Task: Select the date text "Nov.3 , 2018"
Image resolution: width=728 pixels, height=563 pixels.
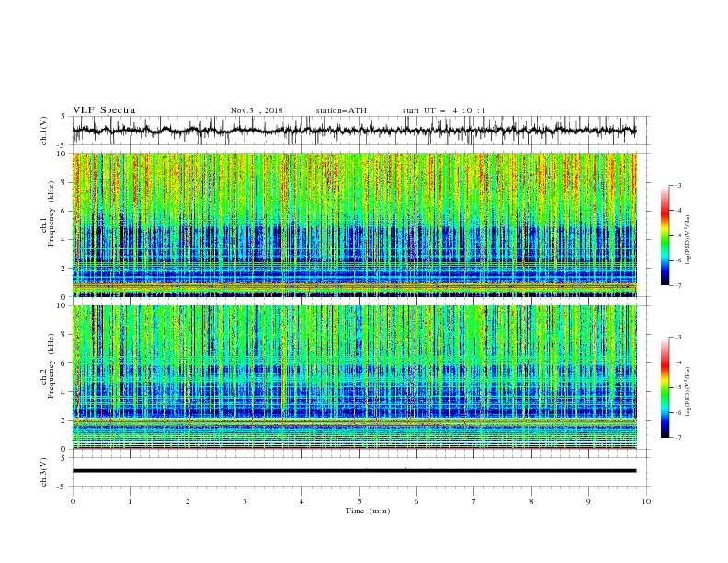Action: coord(256,110)
